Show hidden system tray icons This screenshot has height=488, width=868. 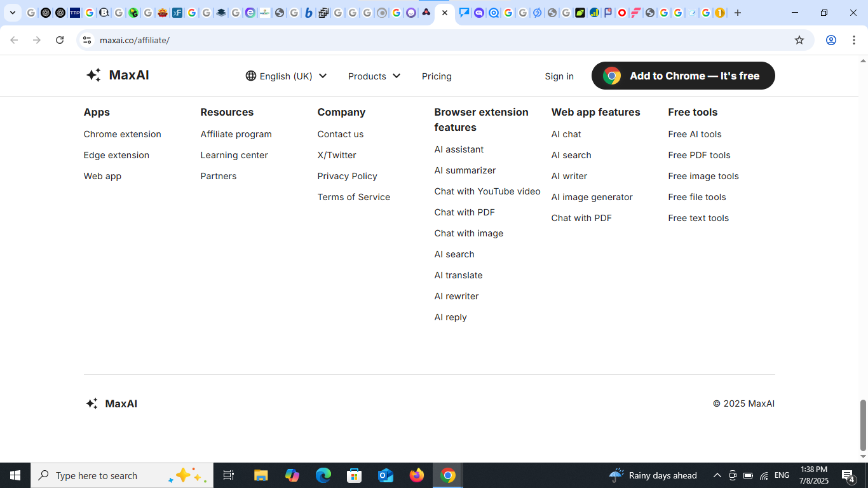tap(717, 475)
